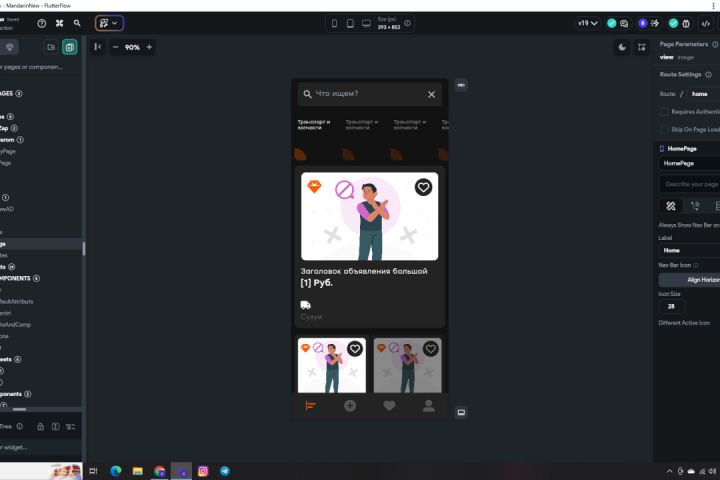Click the Align Horizontal button
This screenshot has width=720, height=480.
pyautogui.click(x=689, y=280)
